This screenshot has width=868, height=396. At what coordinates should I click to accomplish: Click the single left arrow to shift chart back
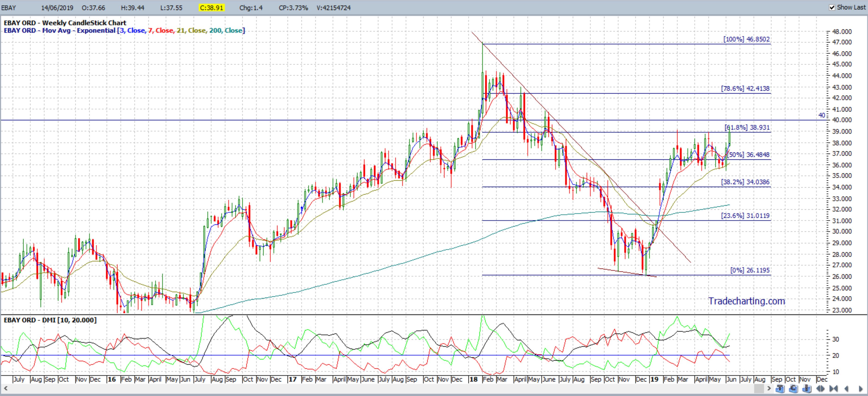(846, 389)
